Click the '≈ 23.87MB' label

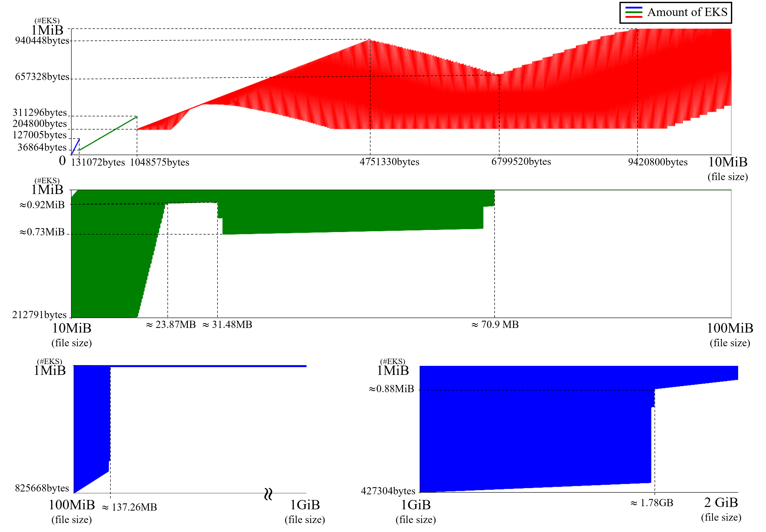coord(171,325)
